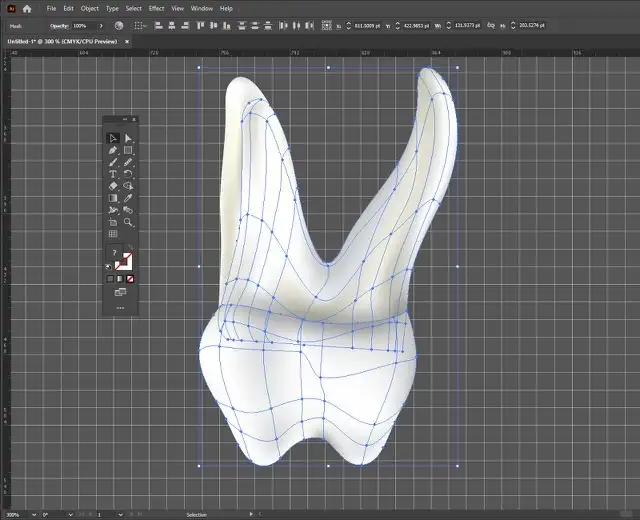The image size is (640, 520).
Task: Select the Selection tool (black arrow)
Action: [x=113, y=138]
